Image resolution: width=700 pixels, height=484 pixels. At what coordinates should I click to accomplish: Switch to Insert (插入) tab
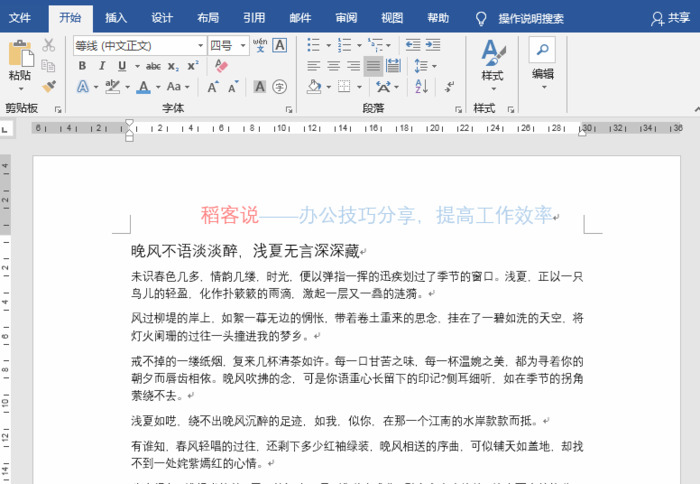pyautogui.click(x=116, y=18)
